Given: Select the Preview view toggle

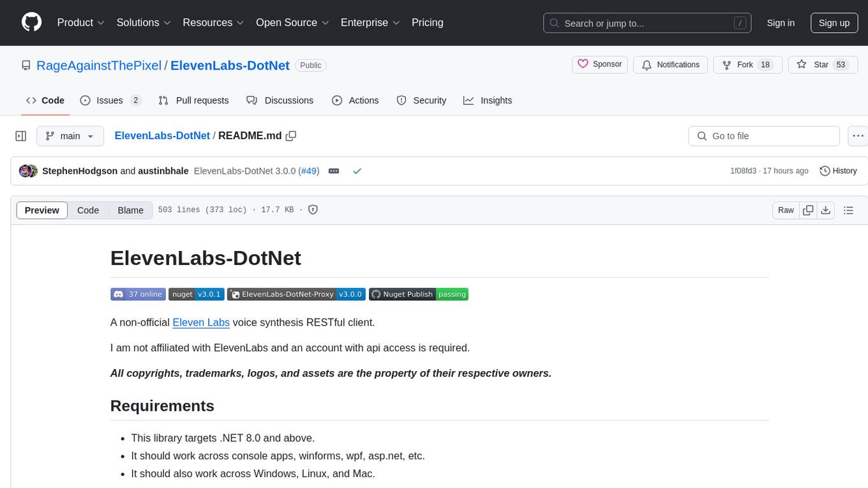Looking at the screenshot, I should pos(42,210).
